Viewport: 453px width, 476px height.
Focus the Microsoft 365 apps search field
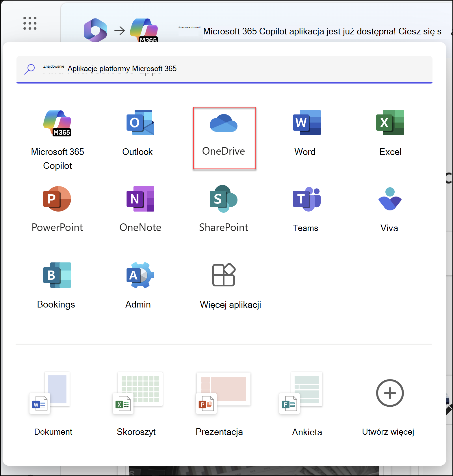click(x=224, y=69)
